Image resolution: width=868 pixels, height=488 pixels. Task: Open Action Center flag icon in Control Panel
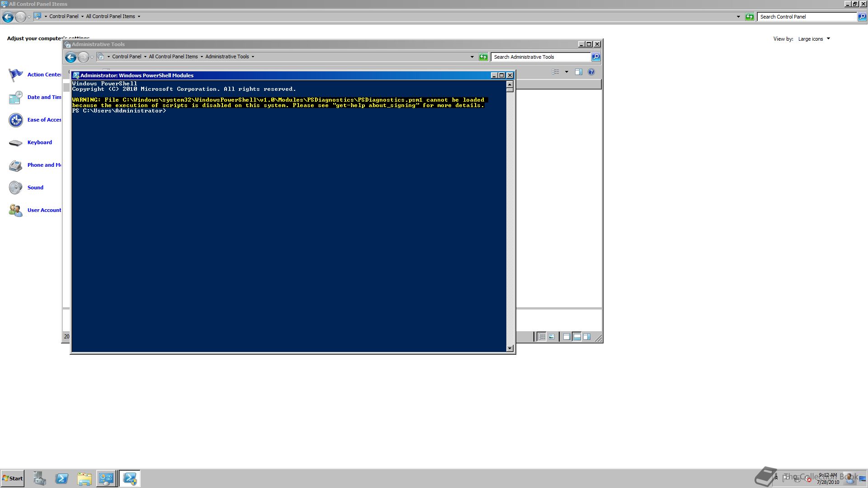coord(16,75)
